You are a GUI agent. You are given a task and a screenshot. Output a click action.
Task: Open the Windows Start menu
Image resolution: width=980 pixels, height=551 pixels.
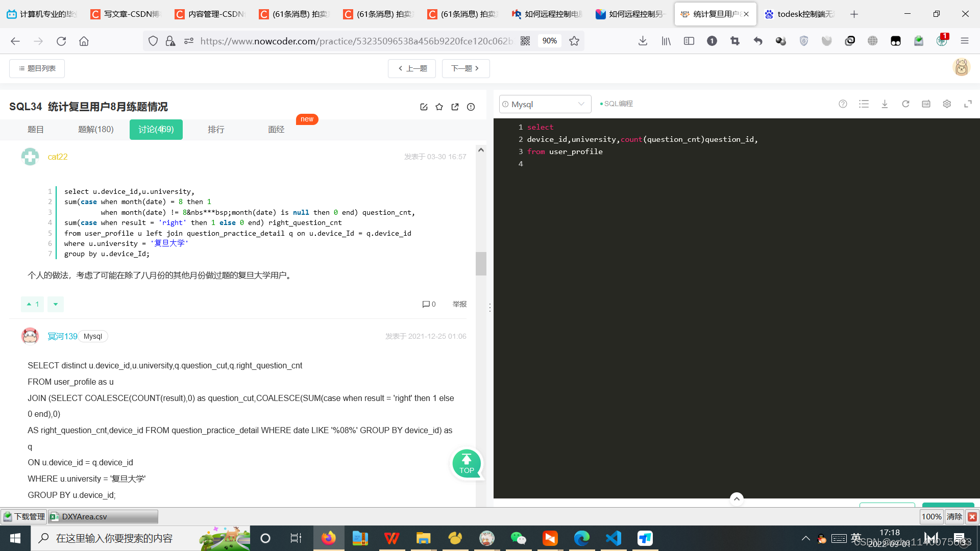(x=15, y=538)
